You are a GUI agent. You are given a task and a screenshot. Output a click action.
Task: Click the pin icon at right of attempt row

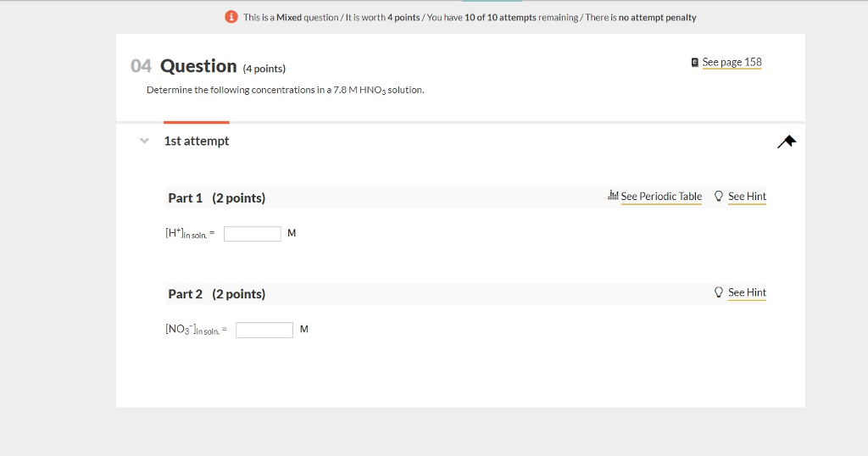tap(787, 142)
